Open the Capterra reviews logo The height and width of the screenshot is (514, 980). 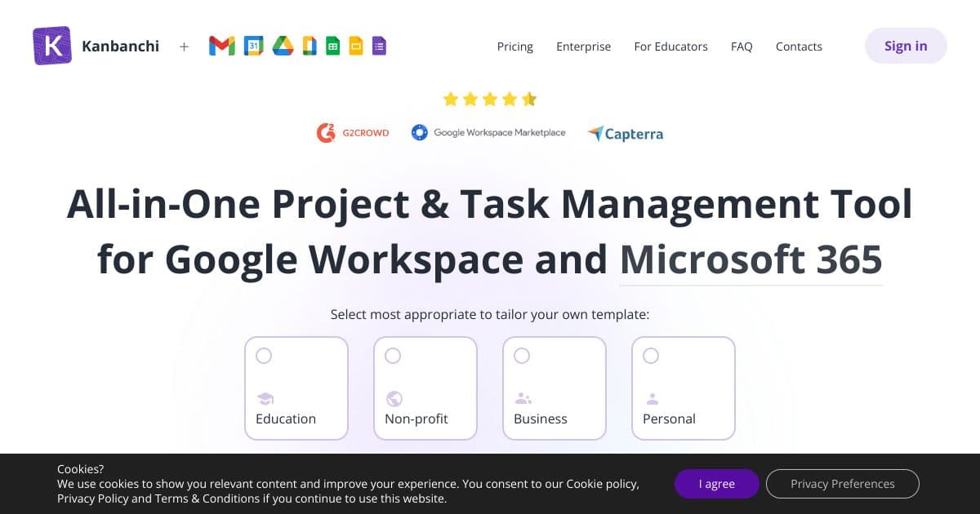[625, 134]
